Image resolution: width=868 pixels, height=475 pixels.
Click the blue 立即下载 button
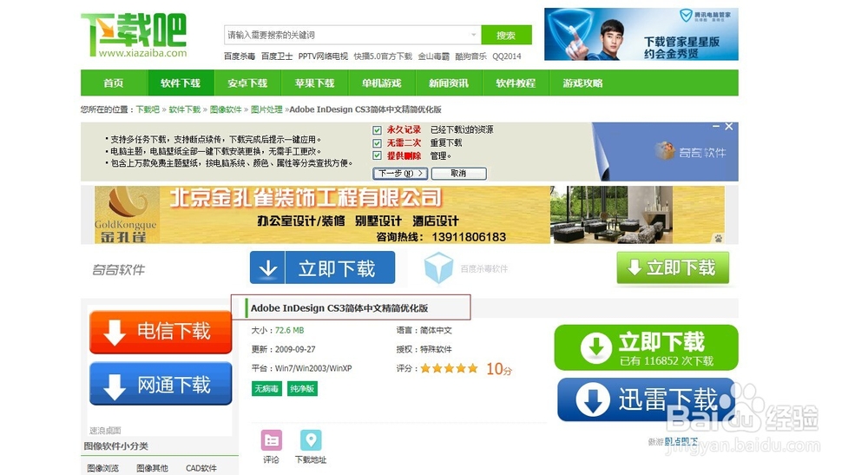[x=322, y=268]
